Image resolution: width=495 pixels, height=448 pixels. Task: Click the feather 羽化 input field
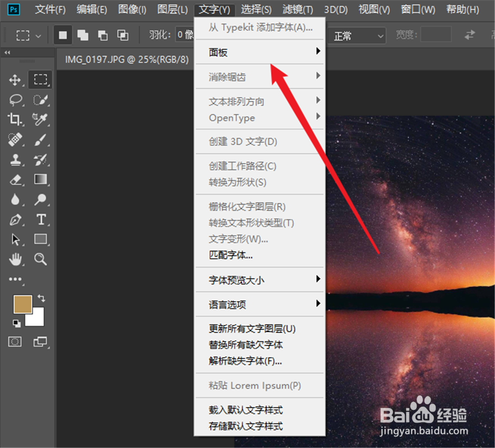(x=185, y=35)
